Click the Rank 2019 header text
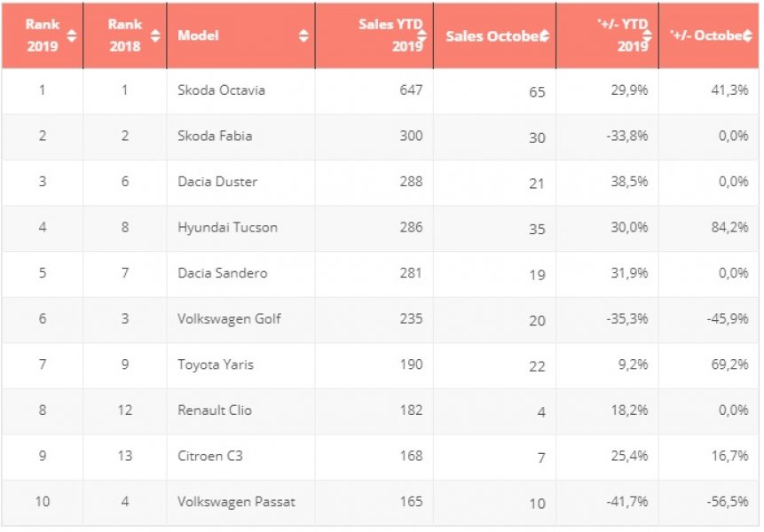Image resolution: width=764 pixels, height=532 pixels. [x=43, y=35]
